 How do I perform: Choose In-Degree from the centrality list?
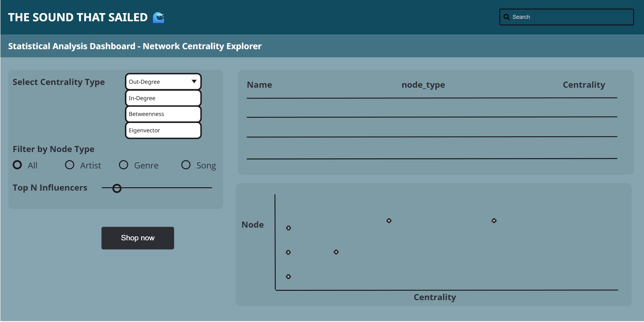pyautogui.click(x=163, y=98)
